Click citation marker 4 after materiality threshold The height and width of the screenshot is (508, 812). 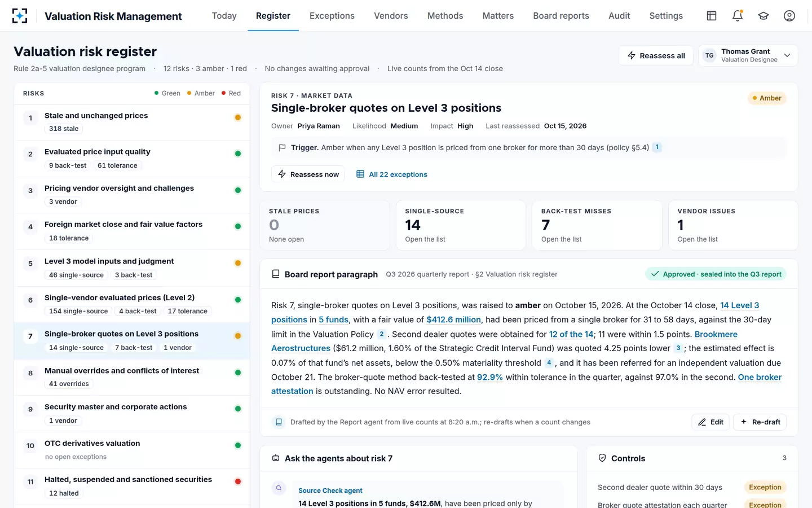click(x=549, y=363)
